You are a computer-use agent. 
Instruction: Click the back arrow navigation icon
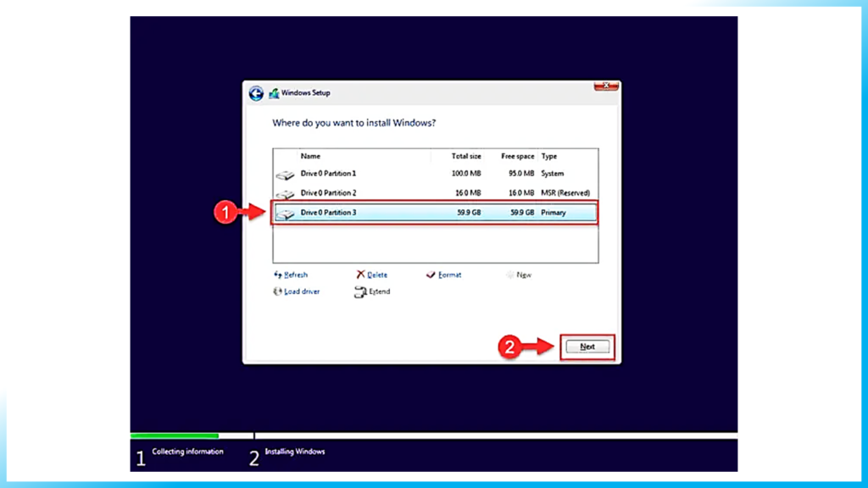[x=255, y=93]
